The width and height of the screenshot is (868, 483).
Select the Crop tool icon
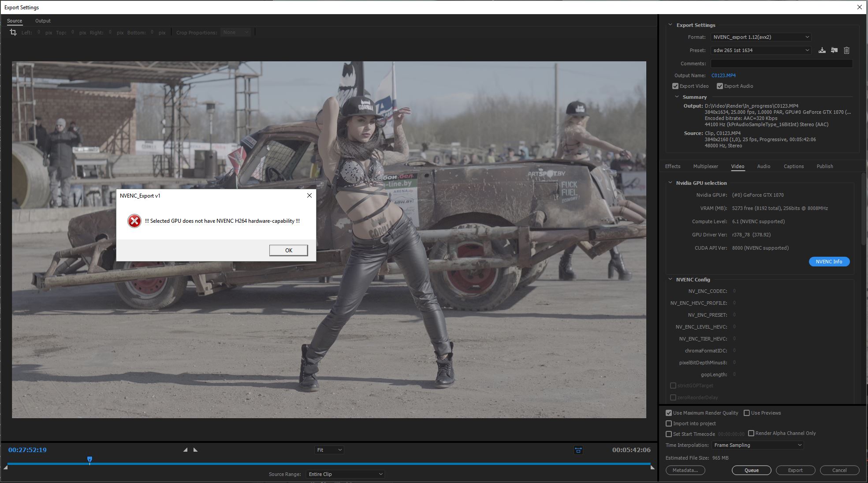coord(13,32)
